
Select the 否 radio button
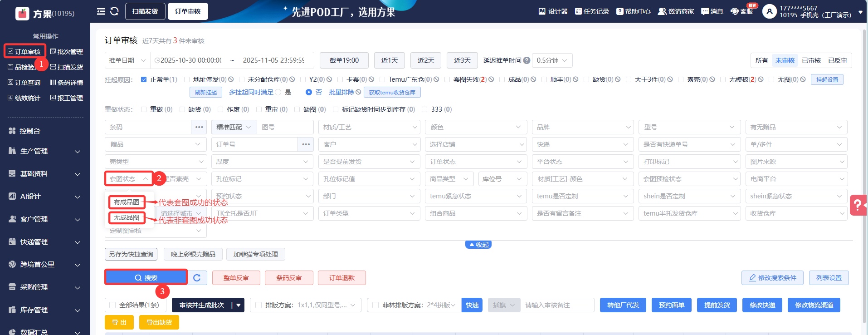(x=309, y=92)
